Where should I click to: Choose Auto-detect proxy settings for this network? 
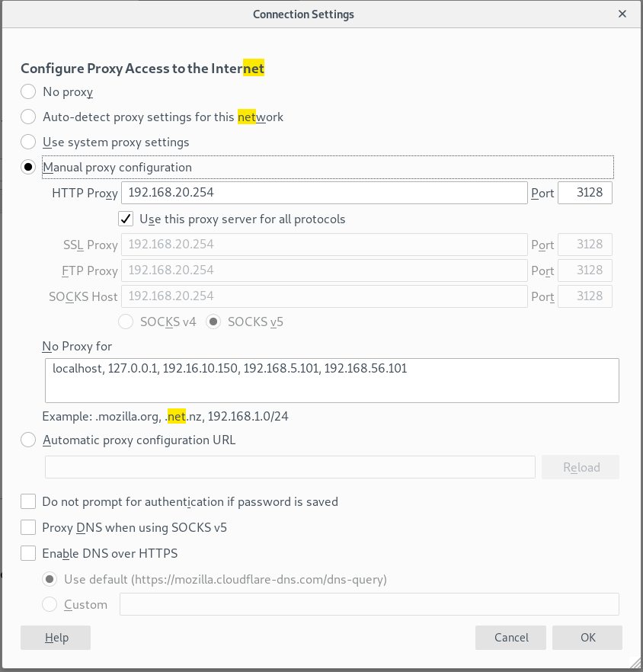[28, 117]
